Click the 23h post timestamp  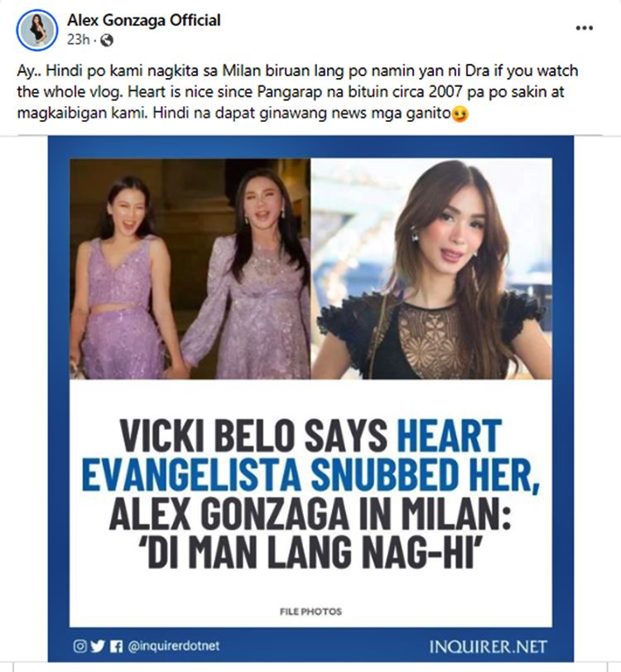point(79,40)
